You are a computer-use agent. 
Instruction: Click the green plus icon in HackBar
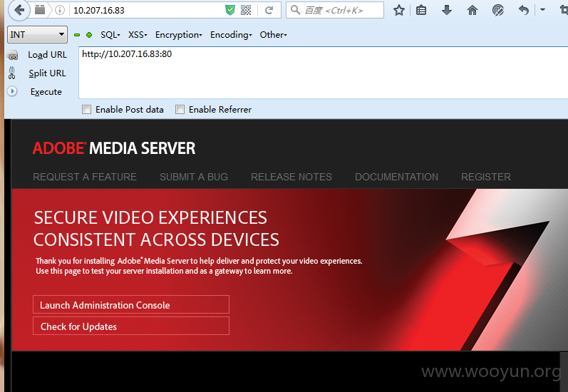point(89,35)
